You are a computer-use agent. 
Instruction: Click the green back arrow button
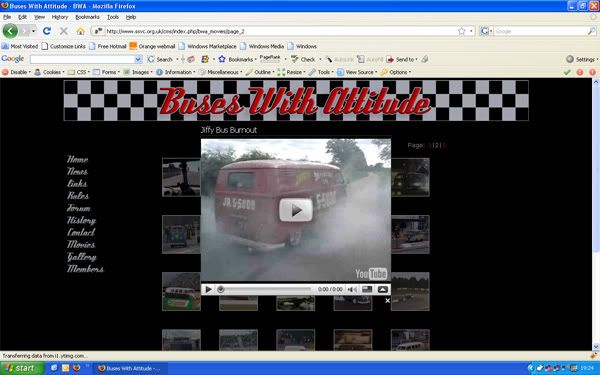[10, 31]
